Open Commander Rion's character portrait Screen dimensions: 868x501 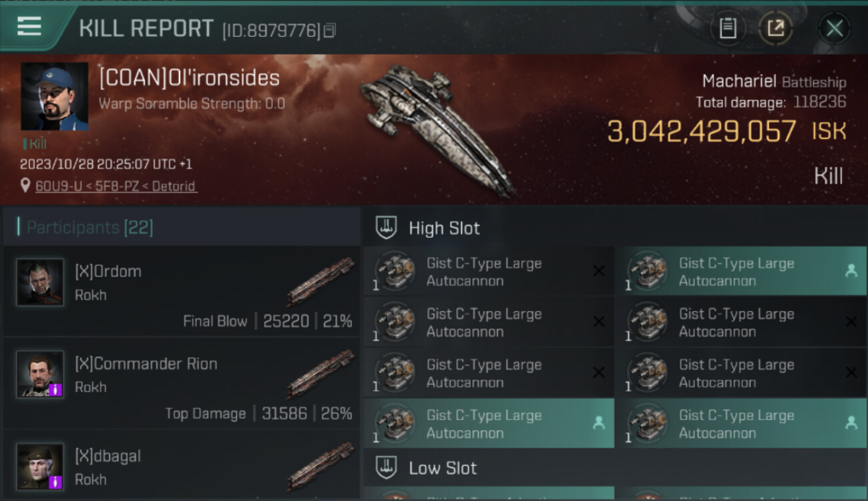(x=40, y=375)
